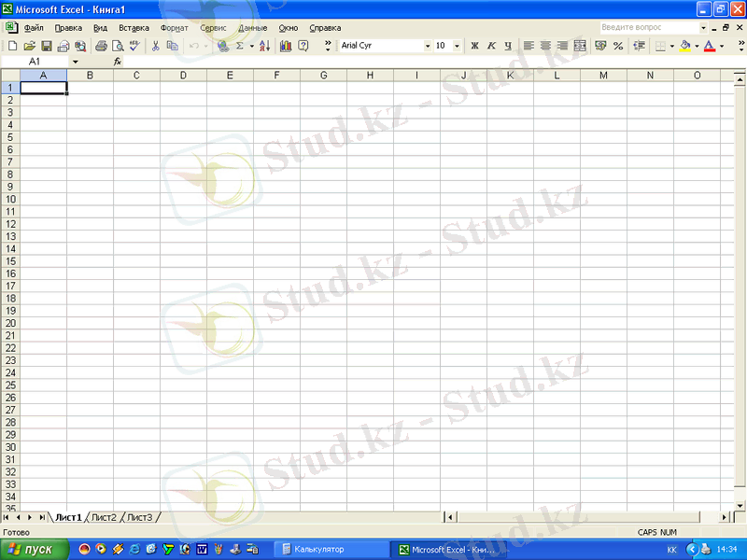Apply right text alignment
The image size is (747, 560).
point(563,46)
